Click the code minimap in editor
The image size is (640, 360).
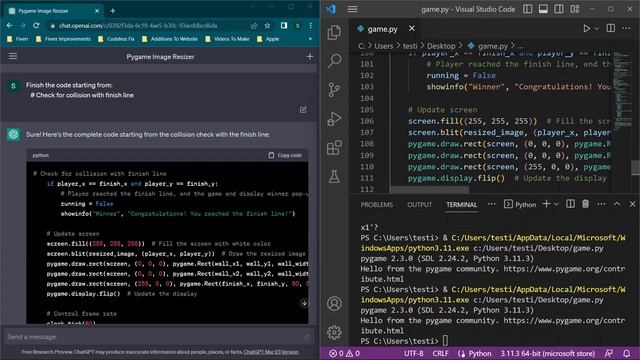pos(622,90)
